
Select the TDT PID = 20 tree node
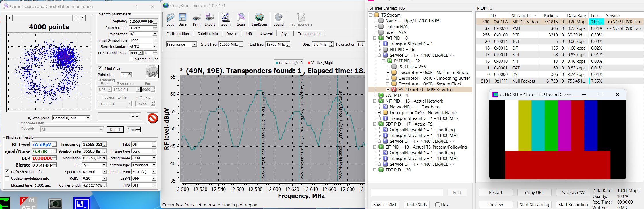point(398,170)
